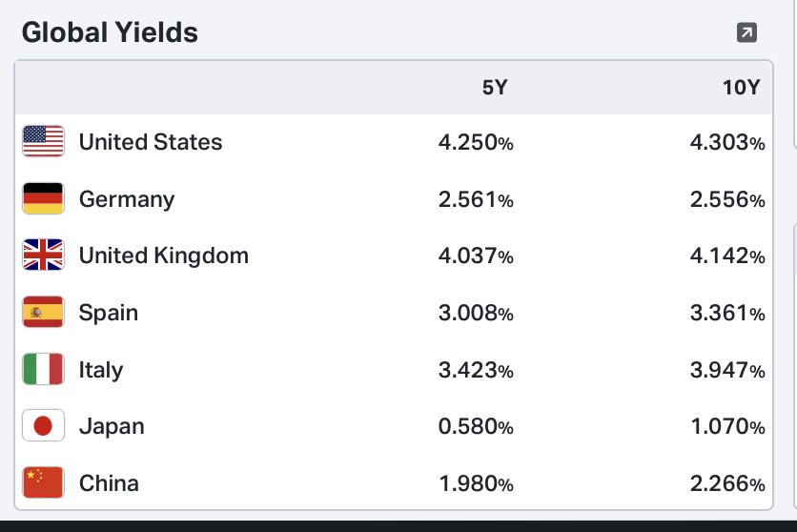Click the United States flag icon
The height and width of the screenshot is (532, 797).
click(x=43, y=142)
